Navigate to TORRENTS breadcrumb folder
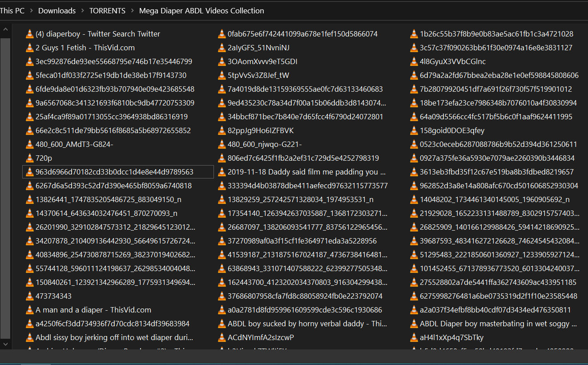The image size is (588, 365). click(x=107, y=11)
